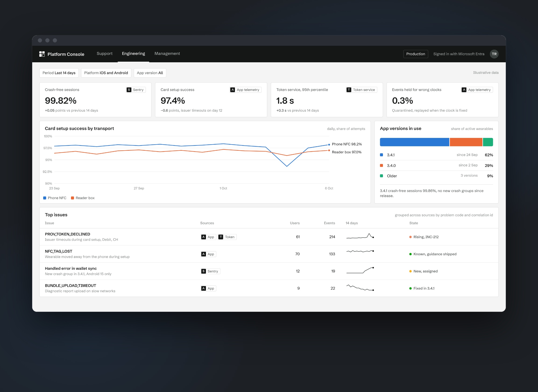Select the Engineering tab
The width and height of the screenshot is (538, 392).
pyautogui.click(x=133, y=54)
